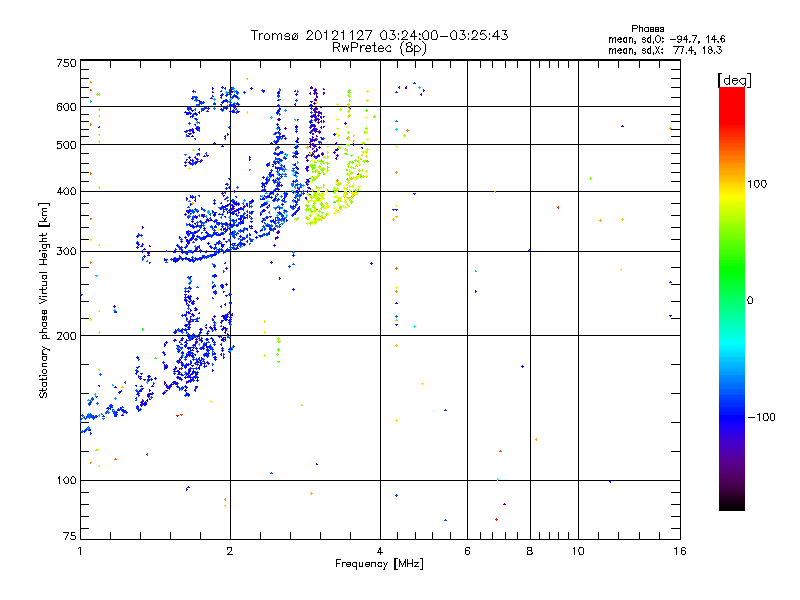Click the y-axis tick label "600"
This screenshot has height=600, width=800.
pos(66,107)
